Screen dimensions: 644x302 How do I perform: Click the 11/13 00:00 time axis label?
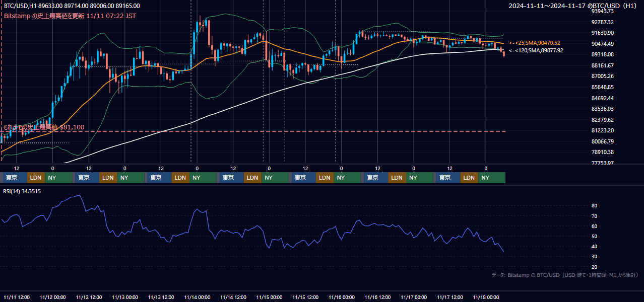125,297
